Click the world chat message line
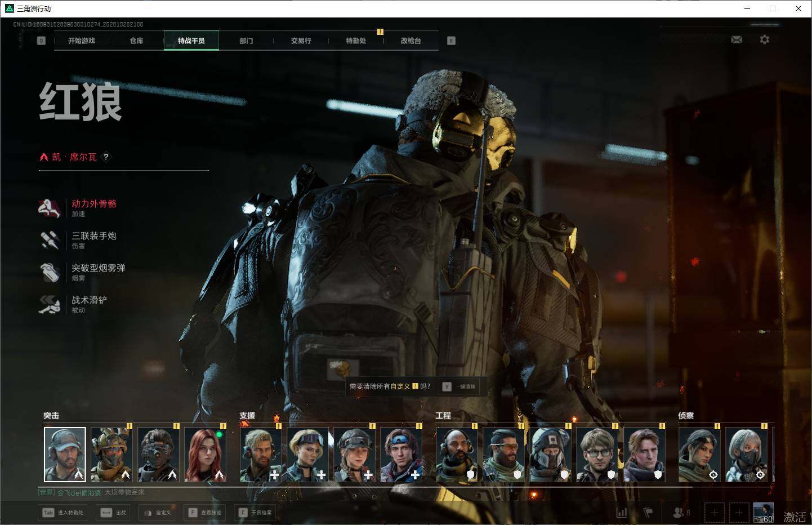Viewport: 812px width, 525px height. click(x=91, y=492)
